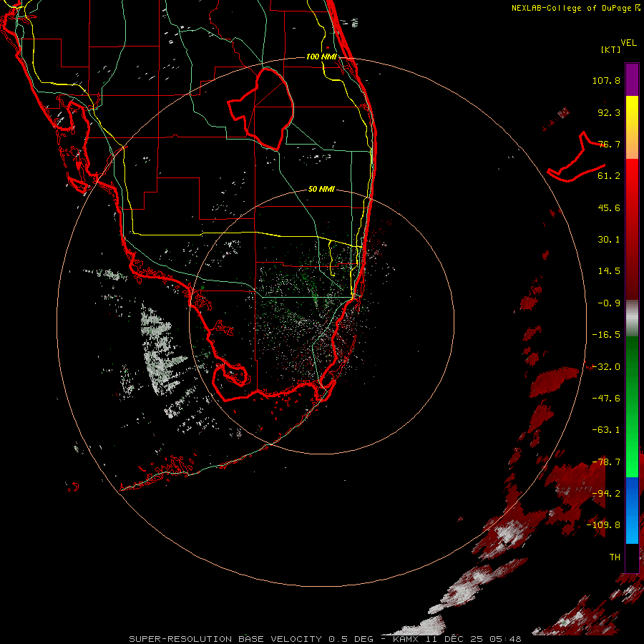
Task: Click the -94.2 velocity scale value
Action: pos(606,493)
